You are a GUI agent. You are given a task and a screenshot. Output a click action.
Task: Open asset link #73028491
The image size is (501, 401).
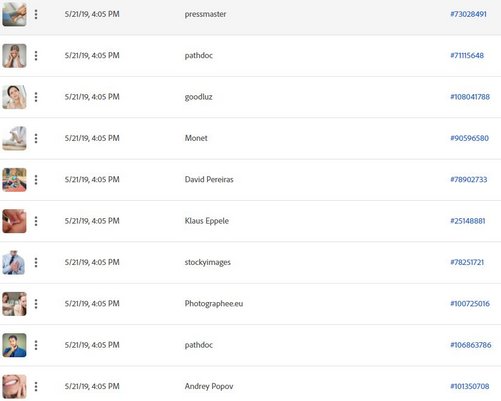point(468,14)
